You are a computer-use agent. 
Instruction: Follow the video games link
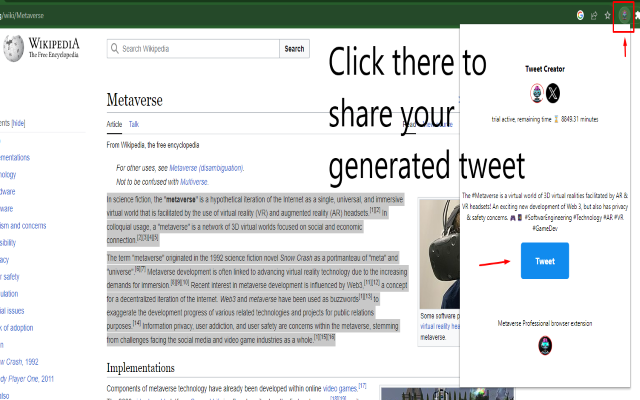pyautogui.click(x=340, y=388)
